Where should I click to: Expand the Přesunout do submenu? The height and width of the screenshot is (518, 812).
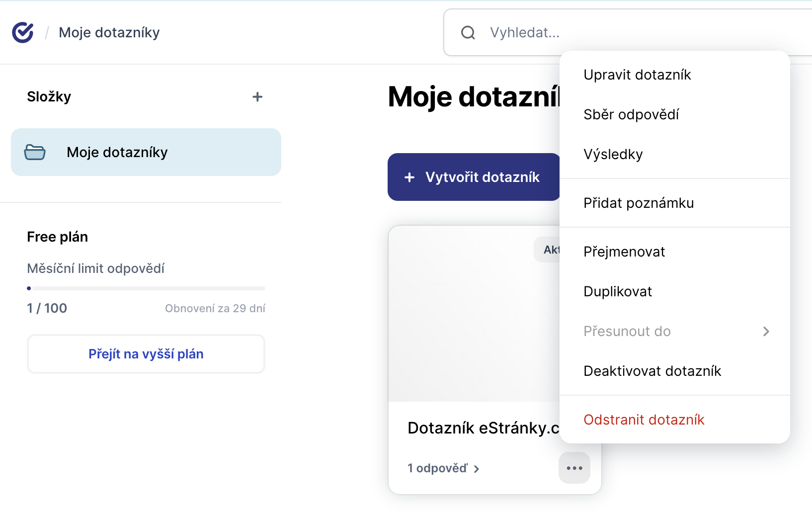tap(627, 331)
